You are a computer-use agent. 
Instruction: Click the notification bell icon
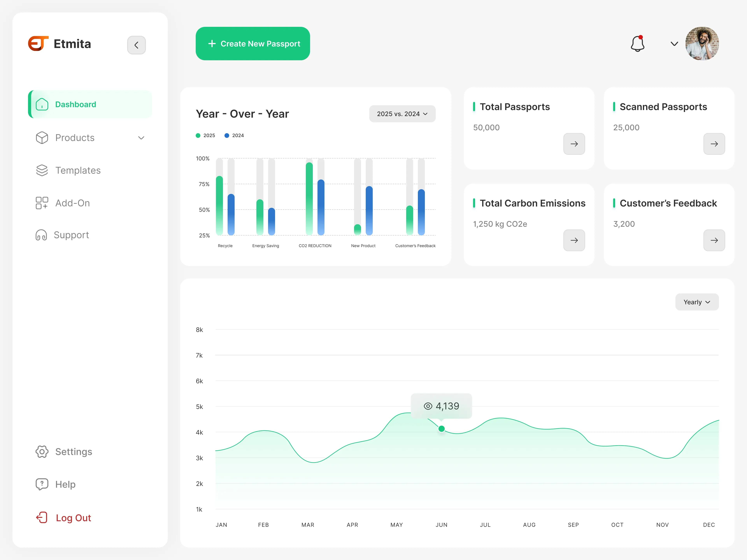click(x=638, y=44)
